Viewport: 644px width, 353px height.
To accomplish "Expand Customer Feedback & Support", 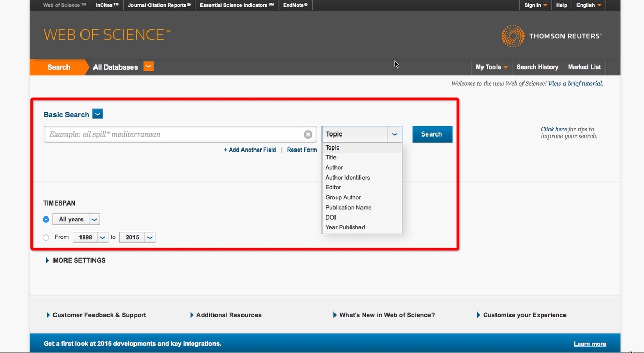I will click(x=96, y=315).
